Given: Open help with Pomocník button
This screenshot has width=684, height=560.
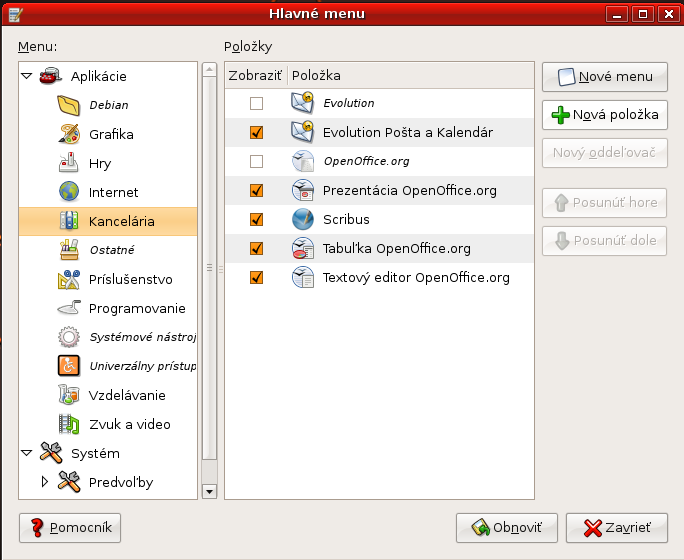Looking at the screenshot, I should (x=70, y=528).
